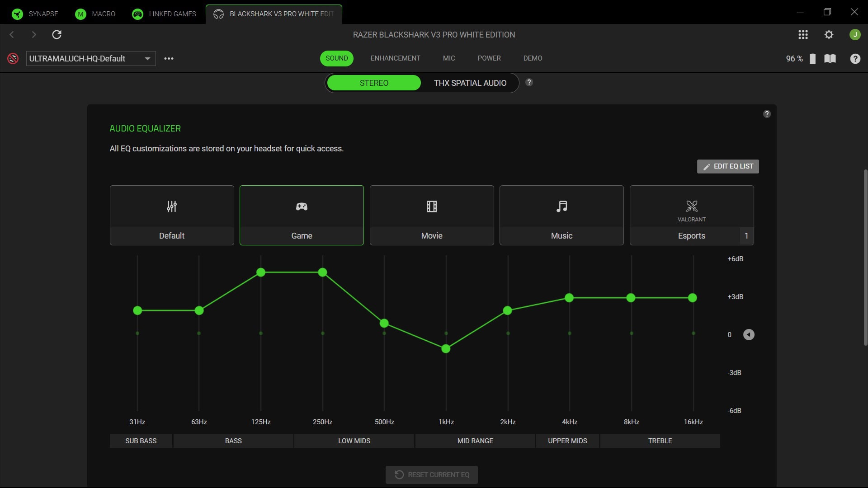
Task: Click the forward navigation arrow
Action: [34, 34]
